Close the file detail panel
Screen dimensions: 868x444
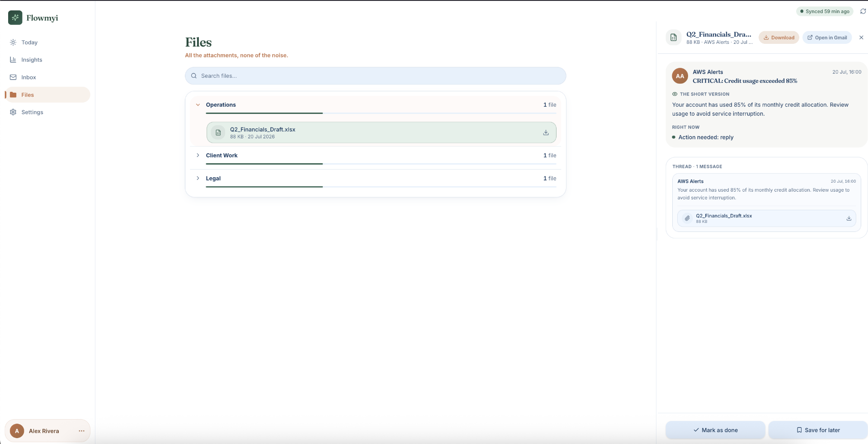tap(861, 38)
